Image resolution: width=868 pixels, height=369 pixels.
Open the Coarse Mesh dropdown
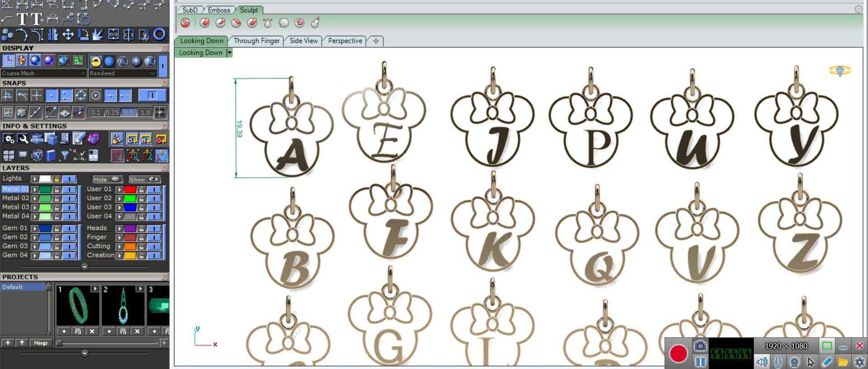click(x=43, y=73)
